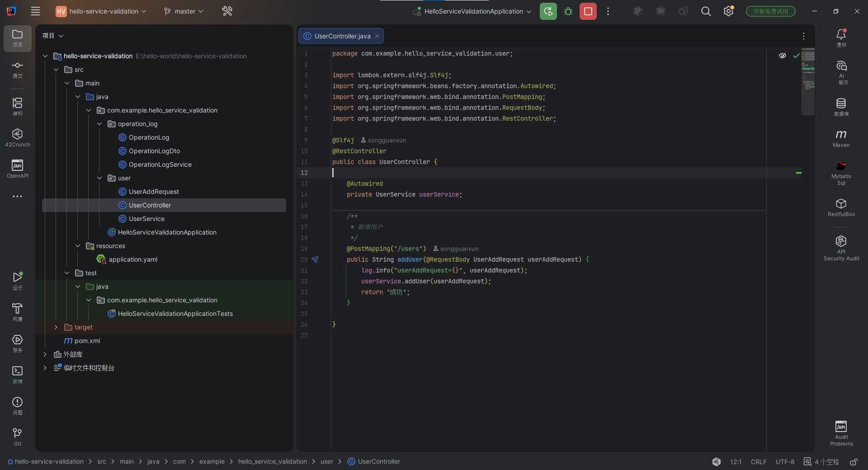Image resolution: width=868 pixels, height=470 pixels.
Task: Open more run actions menu
Action: click(608, 11)
